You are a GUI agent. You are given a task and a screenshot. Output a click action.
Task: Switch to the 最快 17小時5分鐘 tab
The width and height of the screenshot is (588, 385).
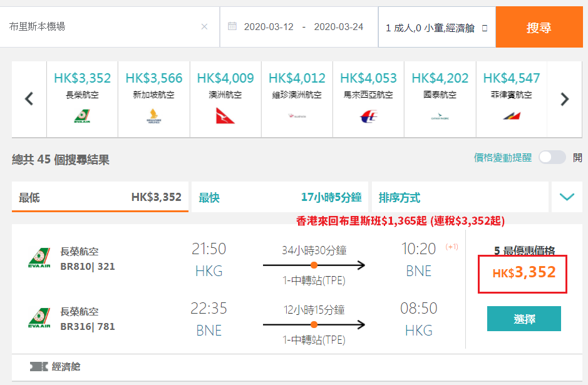click(280, 197)
